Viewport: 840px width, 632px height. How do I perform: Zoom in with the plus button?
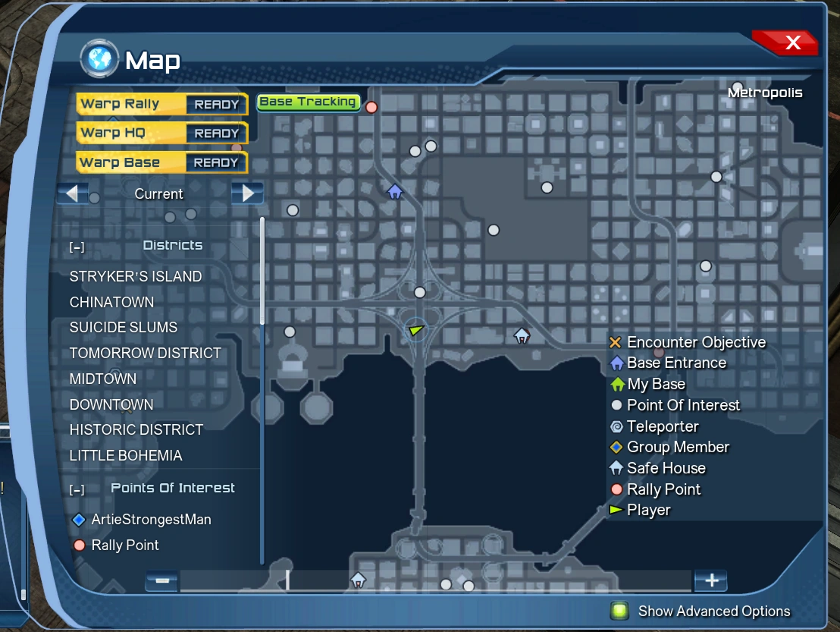click(x=711, y=580)
